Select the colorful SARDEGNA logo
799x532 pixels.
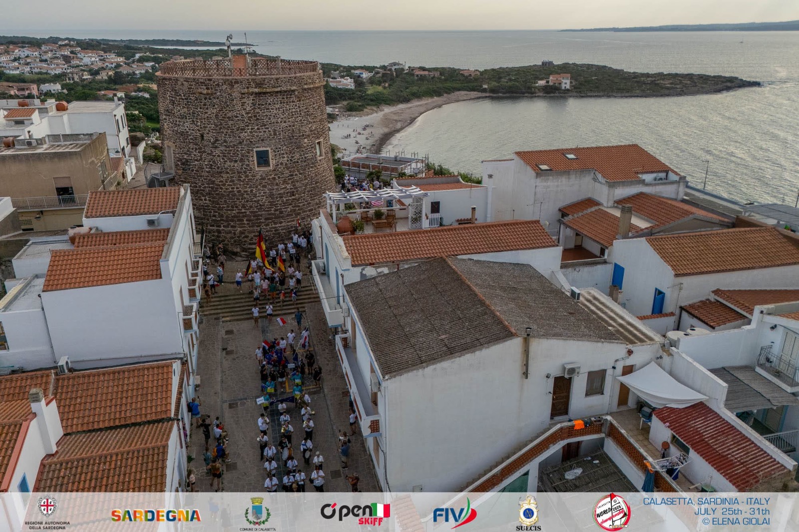tap(156, 516)
